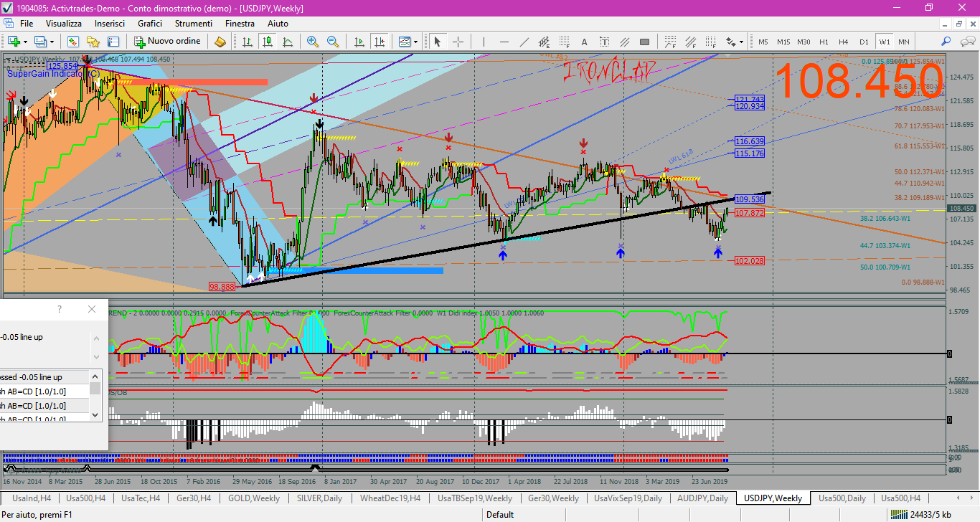Zoom in on the chart

click(x=313, y=42)
